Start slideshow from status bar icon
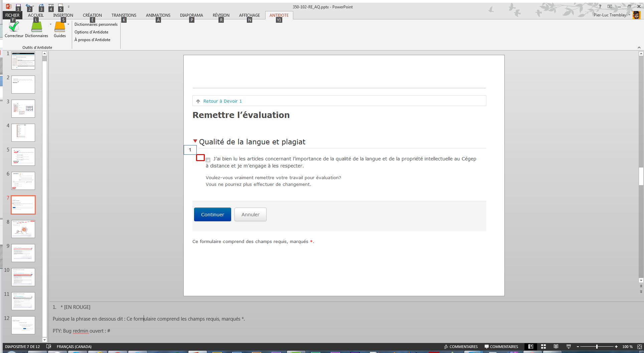This screenshot has width=644, height=353. coord(569,347)
